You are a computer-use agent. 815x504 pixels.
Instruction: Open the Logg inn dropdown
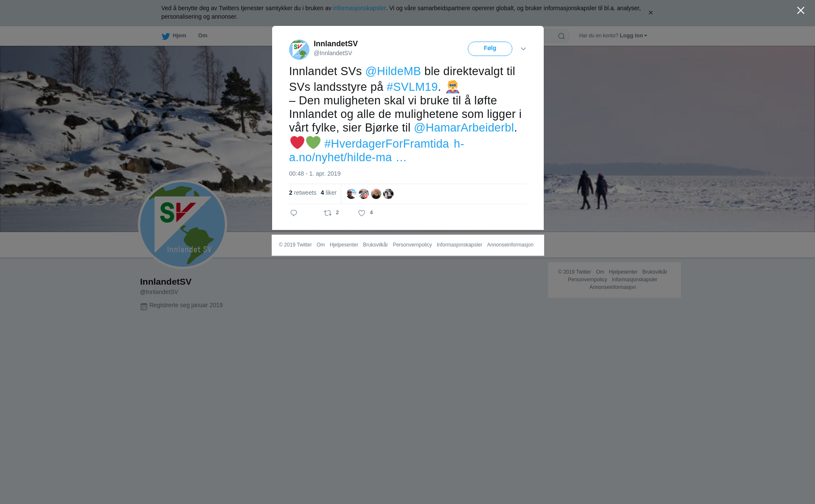point(633,36)
